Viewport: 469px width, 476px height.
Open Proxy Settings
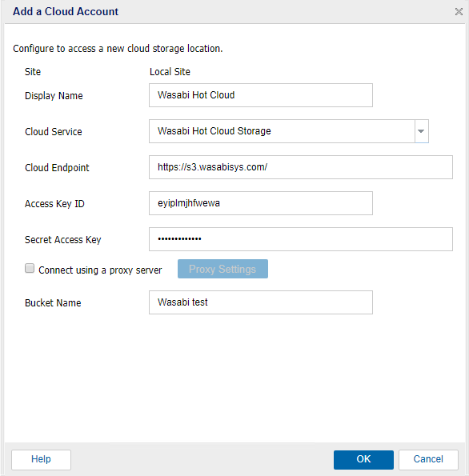tap(222, 269)
